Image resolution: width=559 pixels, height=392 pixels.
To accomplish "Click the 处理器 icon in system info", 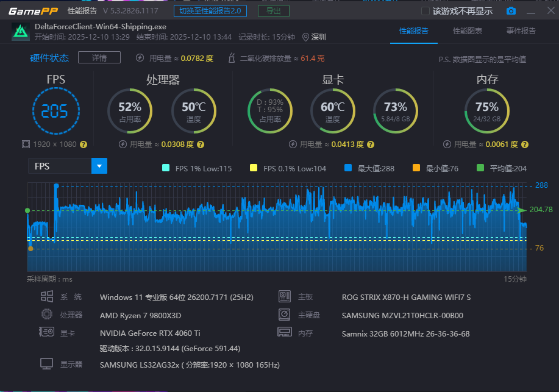I will pos(47,315).
